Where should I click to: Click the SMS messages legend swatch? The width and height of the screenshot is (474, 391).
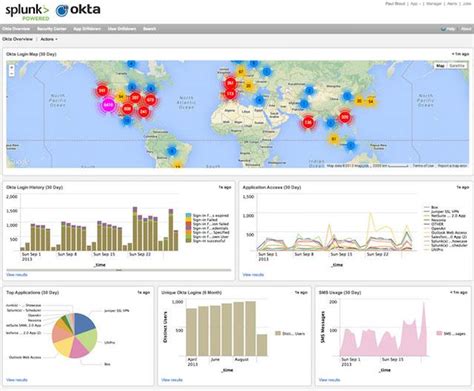(439, 333)
